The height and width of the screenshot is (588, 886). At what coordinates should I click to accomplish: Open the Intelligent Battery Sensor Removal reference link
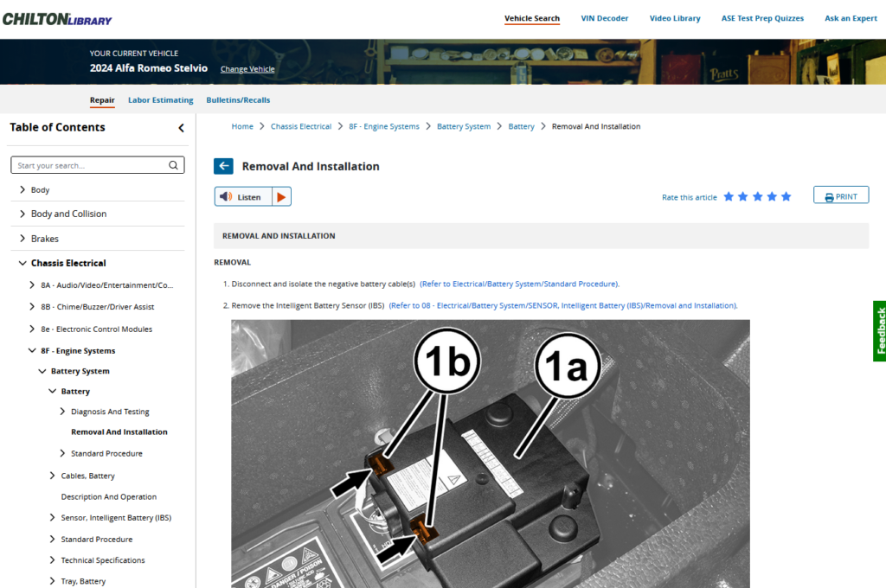(563, 305)
